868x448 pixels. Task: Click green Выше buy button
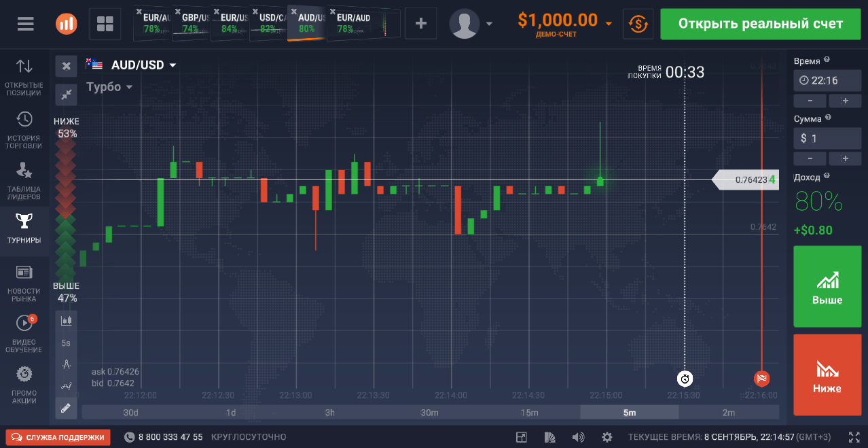click(x=827, y=286)
